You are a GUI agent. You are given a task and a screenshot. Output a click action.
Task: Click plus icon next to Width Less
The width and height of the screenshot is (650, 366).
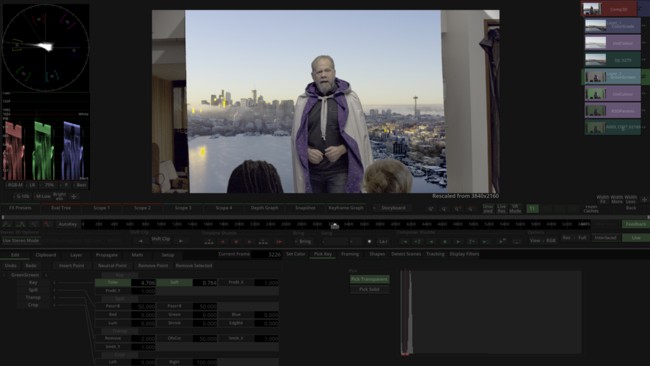click(x=644, y=199)
